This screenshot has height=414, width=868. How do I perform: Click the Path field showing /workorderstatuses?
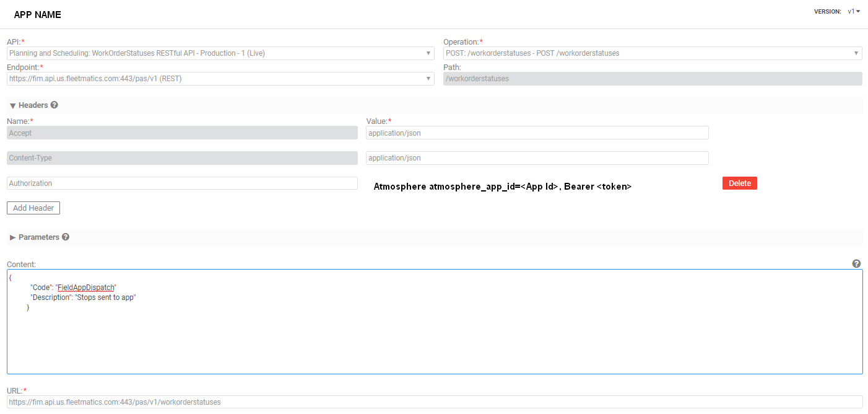coord(653,79)
